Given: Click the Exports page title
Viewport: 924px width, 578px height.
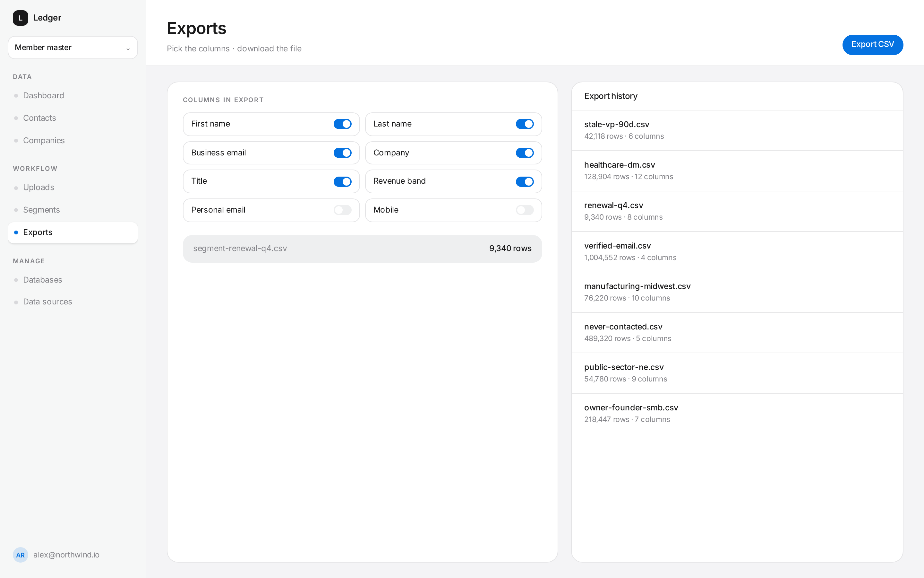Looking at the screenshot, I should [197, 28].
